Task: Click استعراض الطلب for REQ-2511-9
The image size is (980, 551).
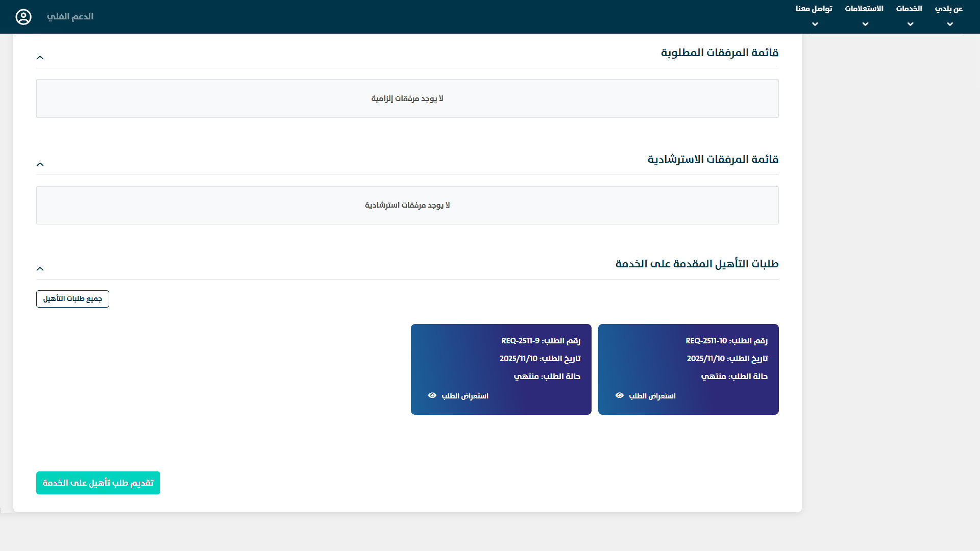Action: click(464, 396)
